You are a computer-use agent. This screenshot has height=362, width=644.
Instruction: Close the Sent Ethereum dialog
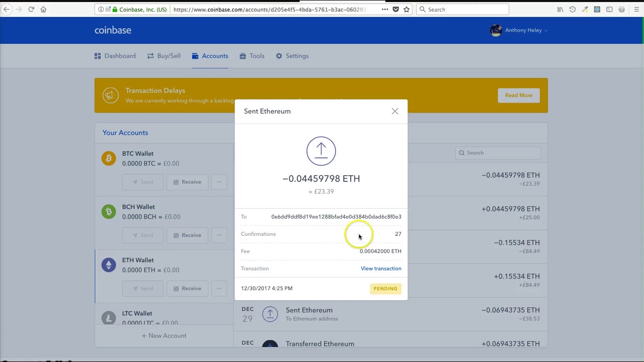tap(395, 111)
